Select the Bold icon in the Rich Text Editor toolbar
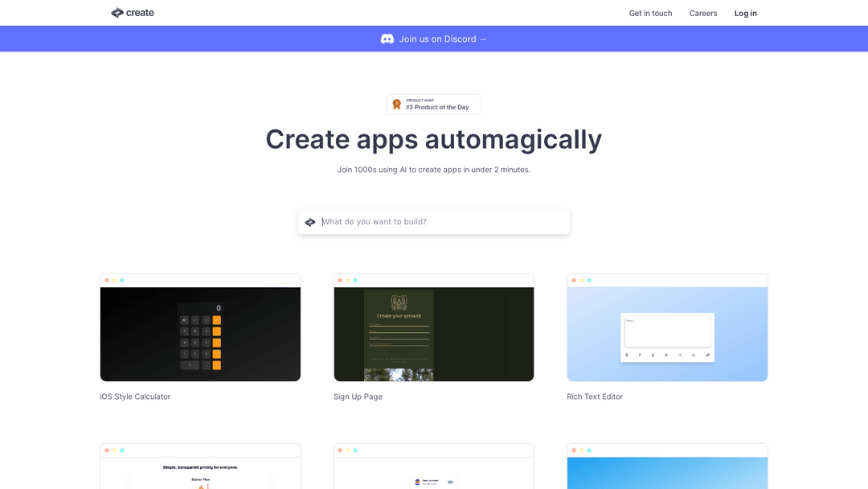Image resolution: width=868 pixels, height=489 pixels. pyautogui.click(x=626, y=355)
